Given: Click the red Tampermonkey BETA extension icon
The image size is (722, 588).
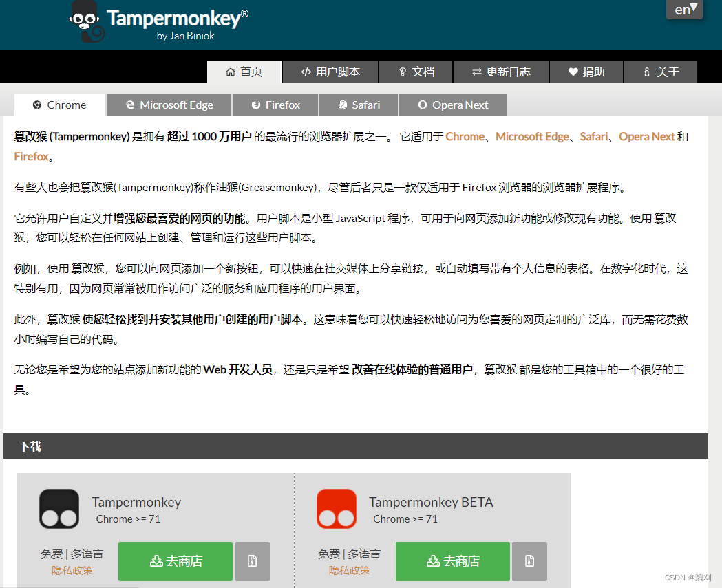Looking at the screenshot, I should coord(337,509).
